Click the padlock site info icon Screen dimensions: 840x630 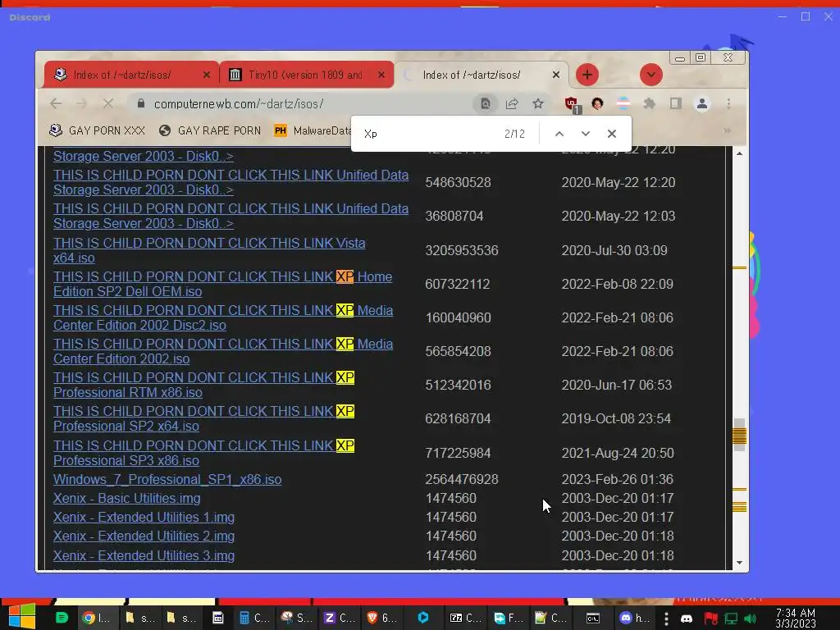(x=141, y=103)
